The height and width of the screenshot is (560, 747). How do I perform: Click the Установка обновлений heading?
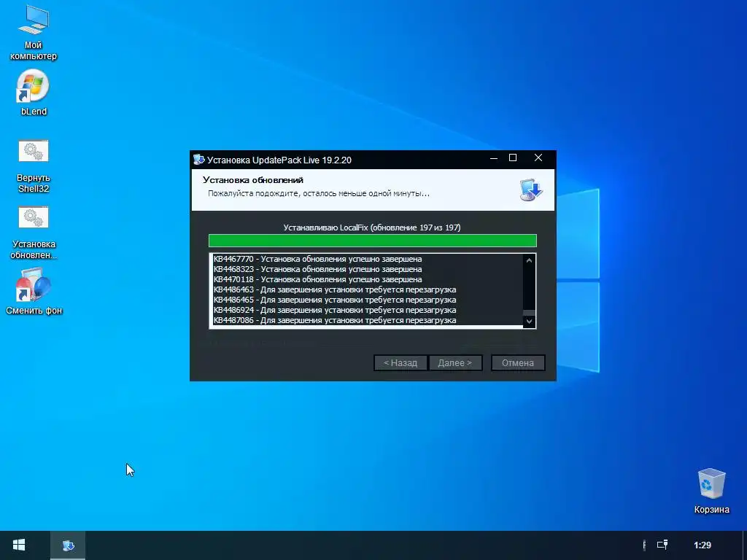click(253, 180)
